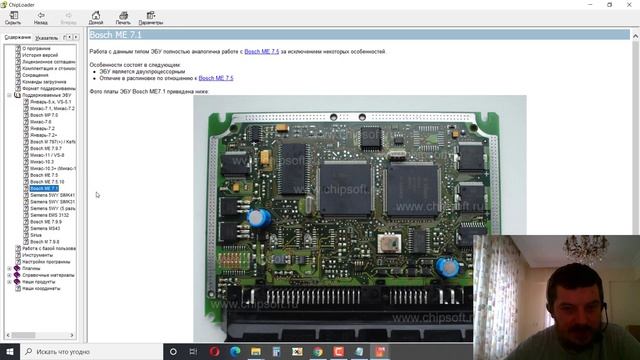Click the Назад (Back) toolbar arrow

click(x=41, y=18)
